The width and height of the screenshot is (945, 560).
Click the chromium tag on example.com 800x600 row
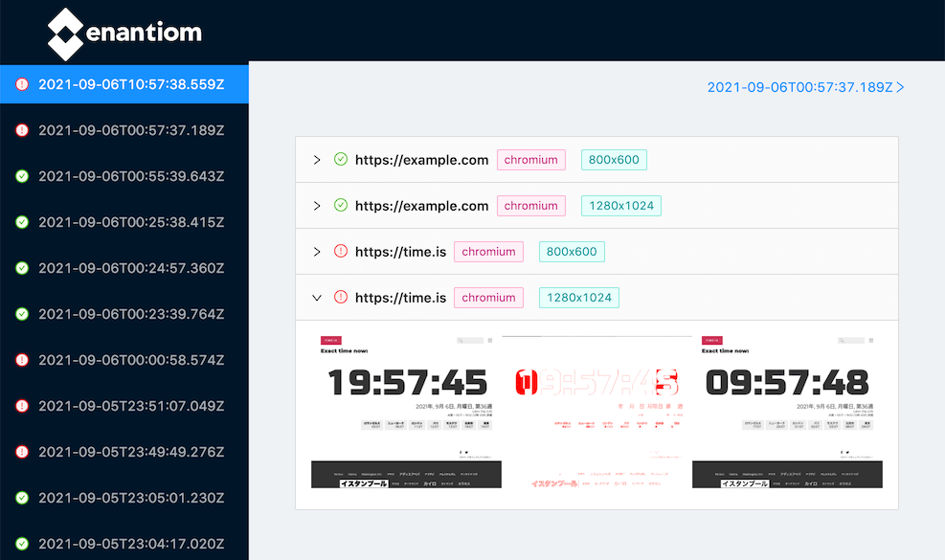tap(531, 160)
